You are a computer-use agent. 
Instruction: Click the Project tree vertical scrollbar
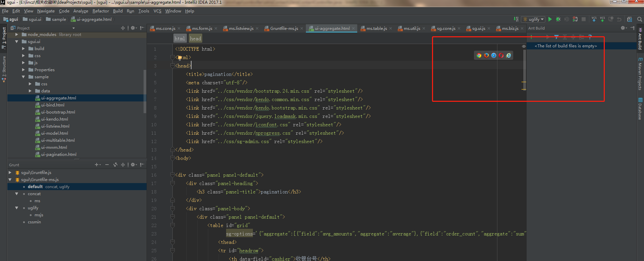(x=145, y=91)
